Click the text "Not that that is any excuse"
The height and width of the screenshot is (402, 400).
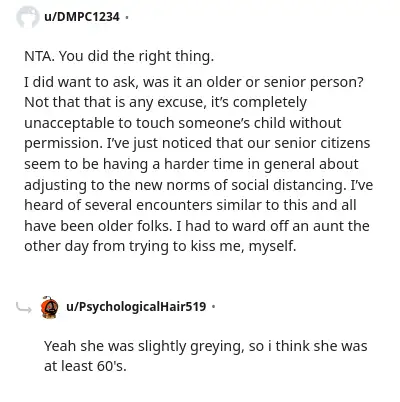113,102
